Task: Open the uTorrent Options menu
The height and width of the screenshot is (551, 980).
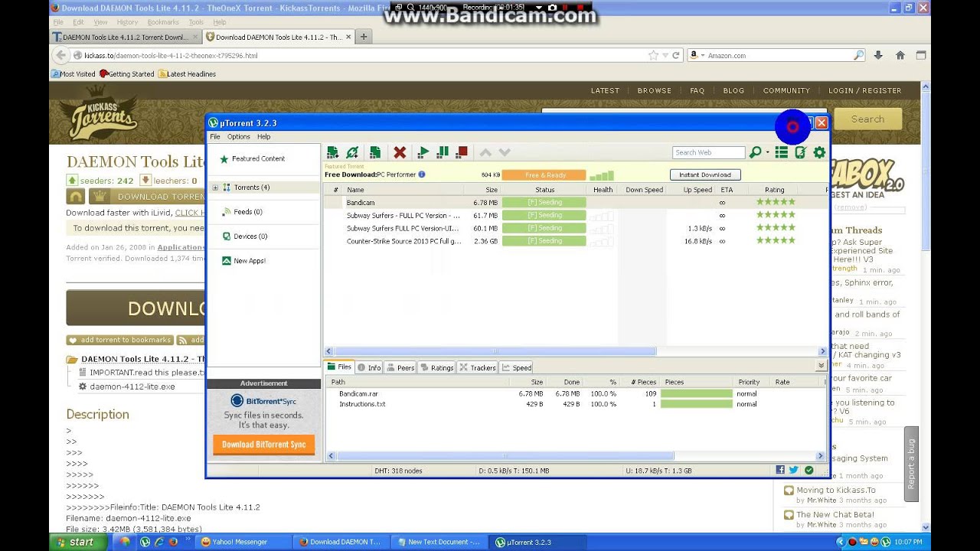Action: (238, 137)
